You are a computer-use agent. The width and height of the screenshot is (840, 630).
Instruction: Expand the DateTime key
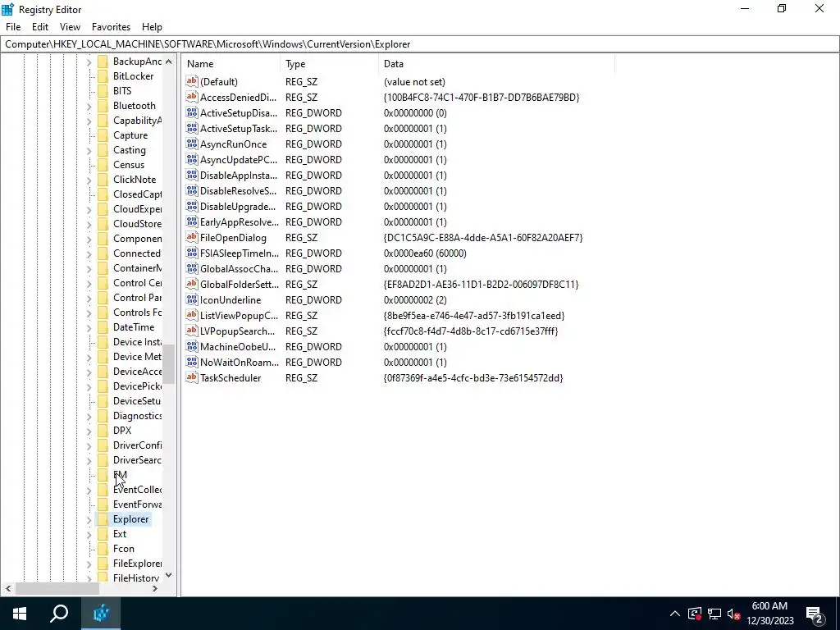89,327
